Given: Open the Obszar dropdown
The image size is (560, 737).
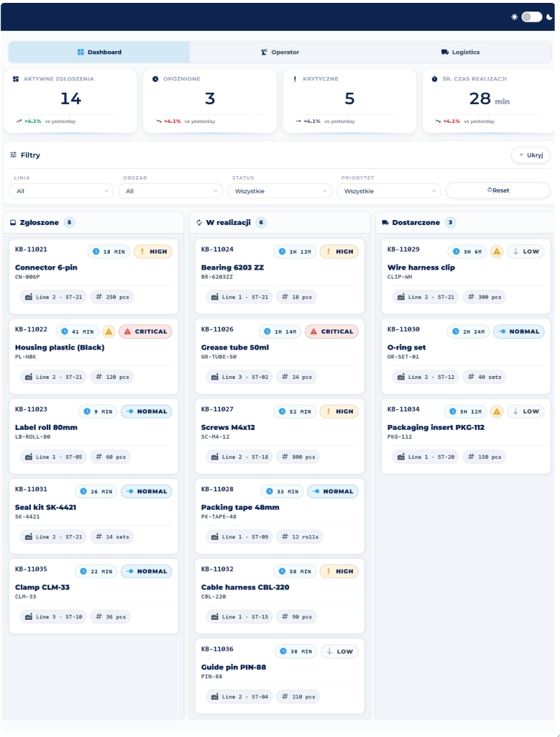Looking at the screenshot, I should pyautogui.click(x=173, y=191).
